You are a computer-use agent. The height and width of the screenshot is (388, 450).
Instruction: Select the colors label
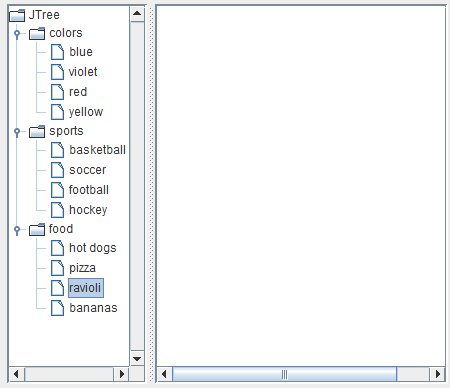pyautogui.click(x=66, y=33)
